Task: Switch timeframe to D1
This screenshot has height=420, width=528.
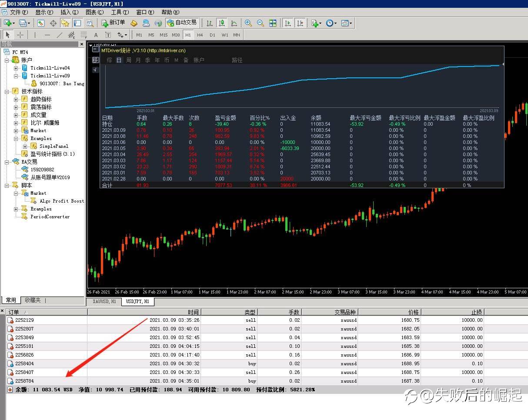Action: [x=212, y=35]
